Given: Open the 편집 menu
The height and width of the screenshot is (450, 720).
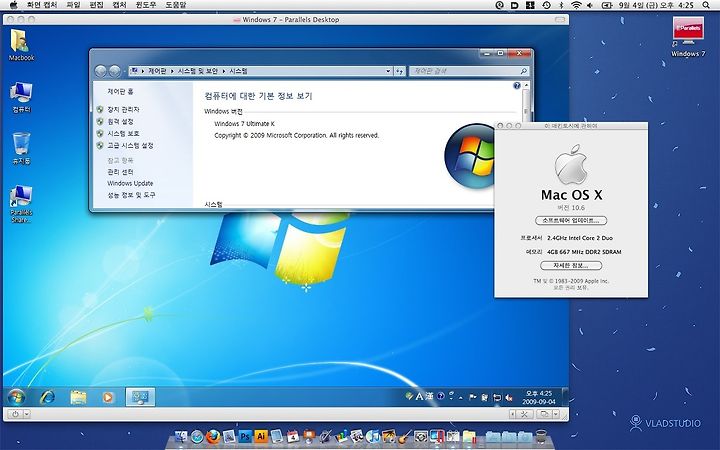Looking at the screenshot, I should [96, 5].
